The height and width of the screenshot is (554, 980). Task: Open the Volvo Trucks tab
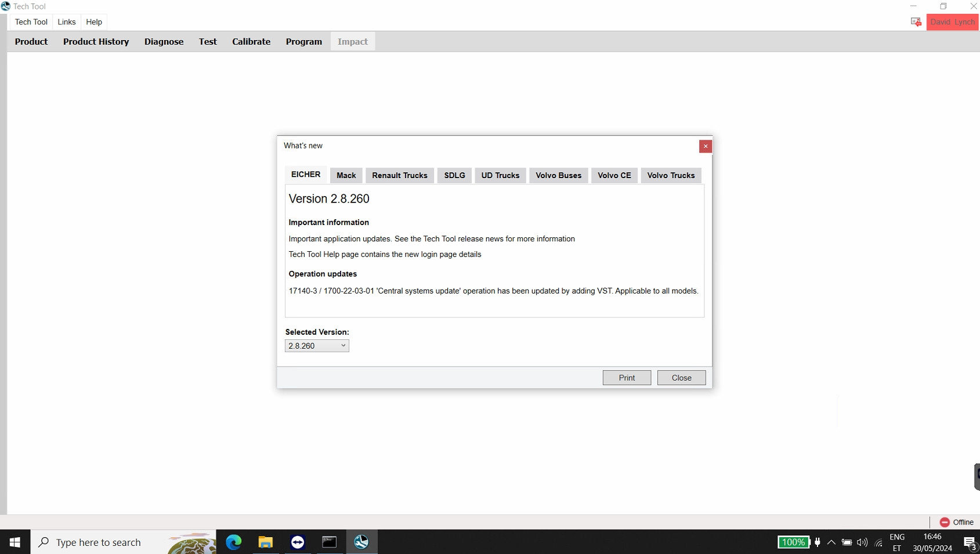coord(671,176)
